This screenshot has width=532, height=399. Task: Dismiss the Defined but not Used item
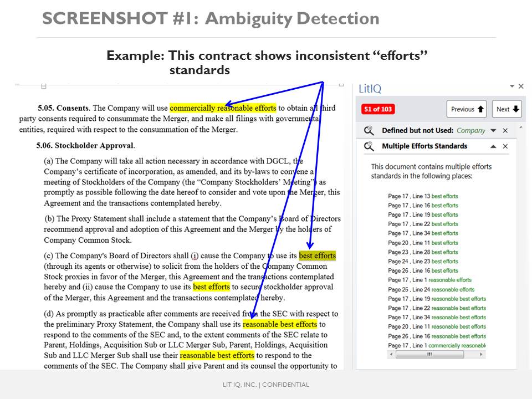click(505, 131)
